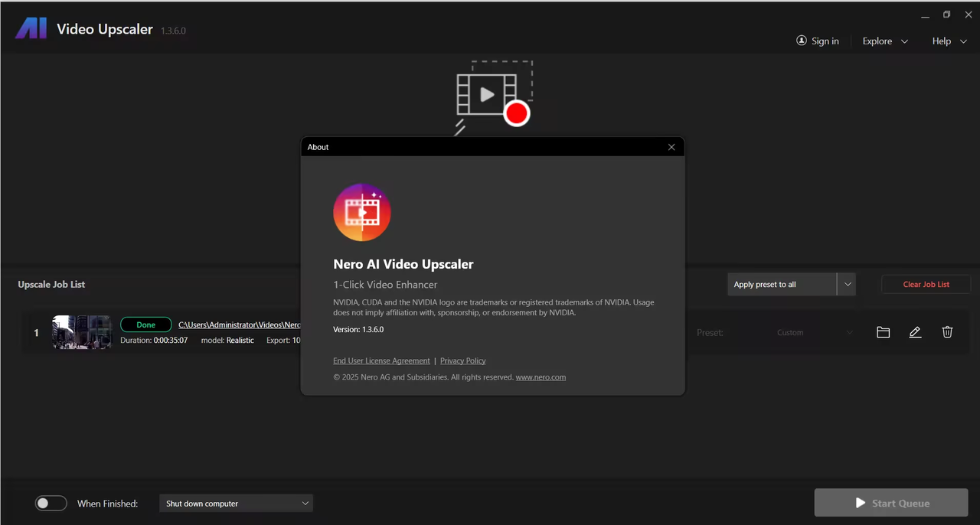Click the job number 1 label
980x525 pixels.
coord(36,332)
